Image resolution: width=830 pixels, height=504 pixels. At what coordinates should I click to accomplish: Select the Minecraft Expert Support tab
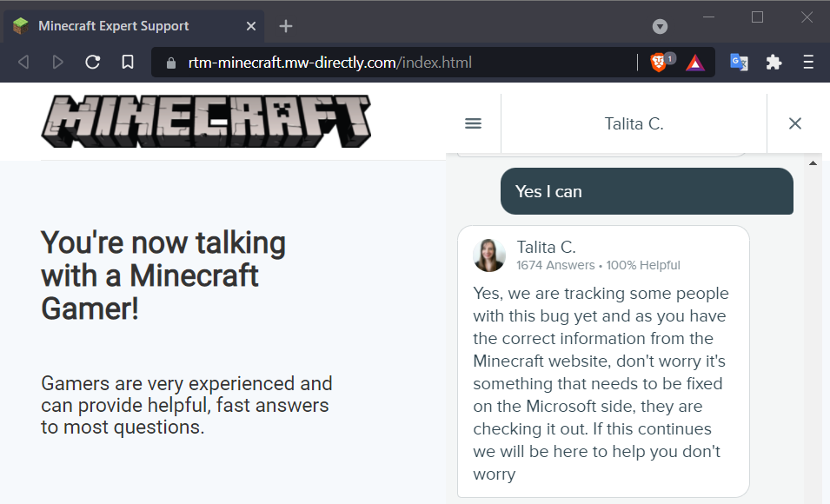[x=133, y=26]
